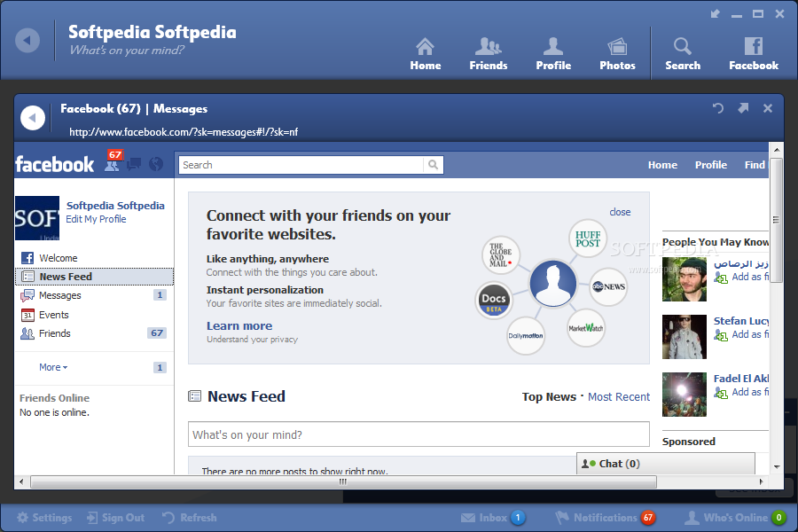This screenshot has width=798, height=532.
Task: Click the vertical scrollbar up arrow
Action: [777, 150]
